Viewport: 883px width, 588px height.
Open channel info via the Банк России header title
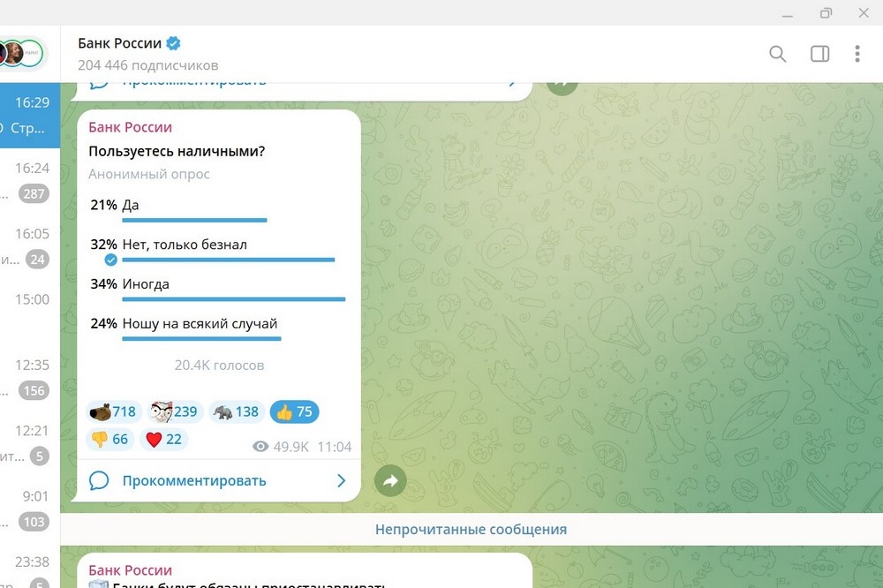119,43
